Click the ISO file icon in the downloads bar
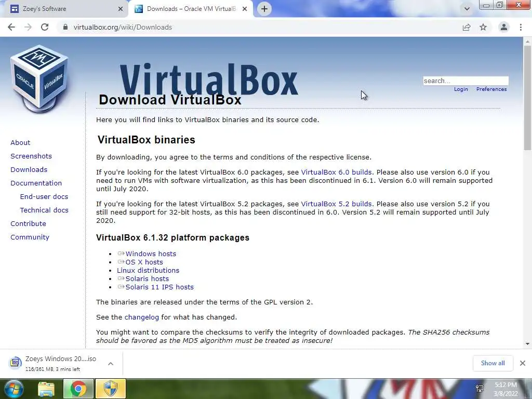Screen dimensions: 532x399 (x=15, y=363)
